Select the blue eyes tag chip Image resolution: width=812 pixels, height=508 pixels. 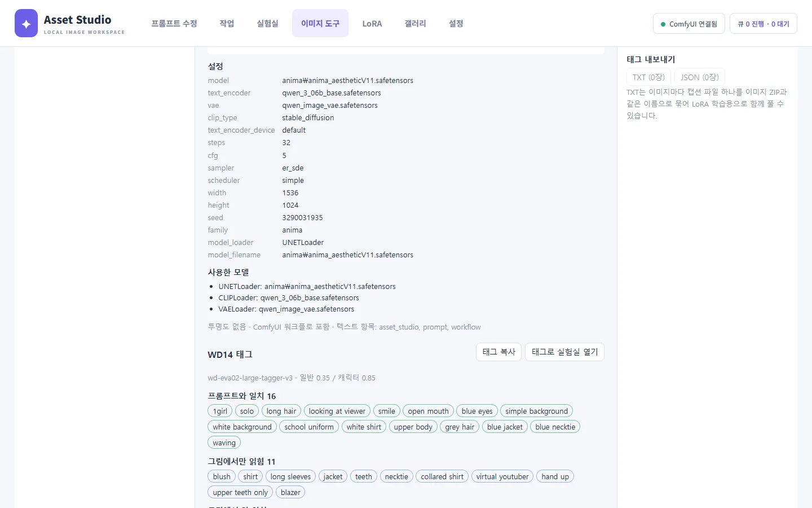[x=477, y=411]
